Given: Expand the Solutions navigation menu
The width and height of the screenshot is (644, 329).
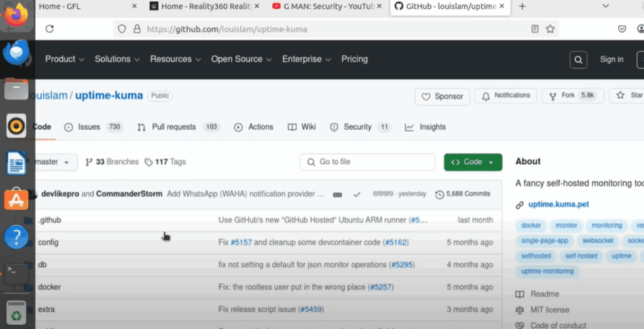Looking at the screenshot, I should click(x=116, y=59).
